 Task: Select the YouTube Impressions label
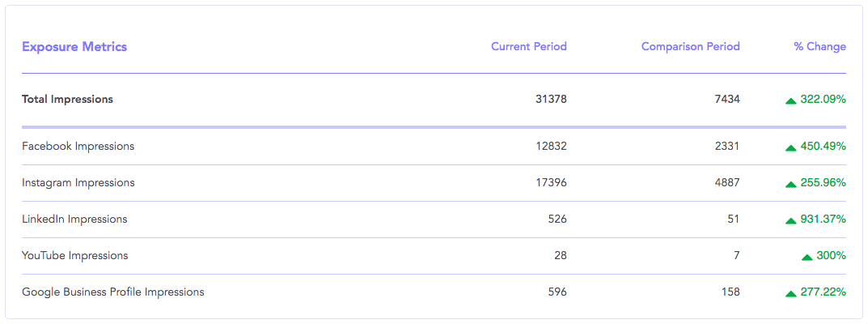[x=74, y=256]
